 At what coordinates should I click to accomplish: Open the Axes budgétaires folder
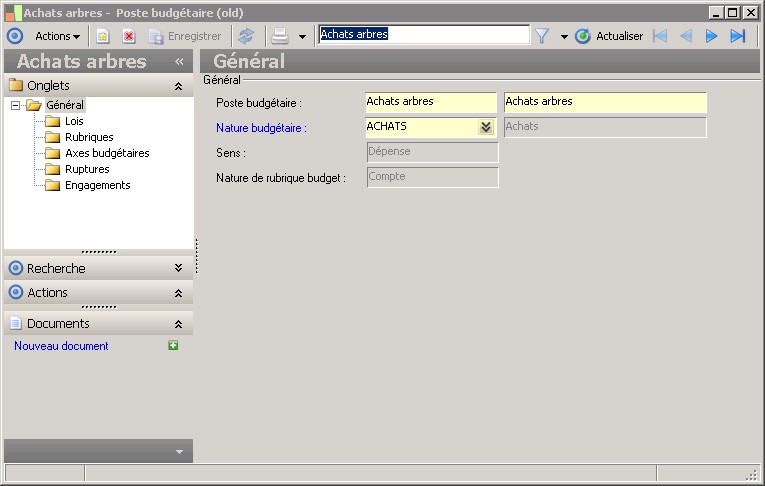pyautogui.click(x=107, y=153)
